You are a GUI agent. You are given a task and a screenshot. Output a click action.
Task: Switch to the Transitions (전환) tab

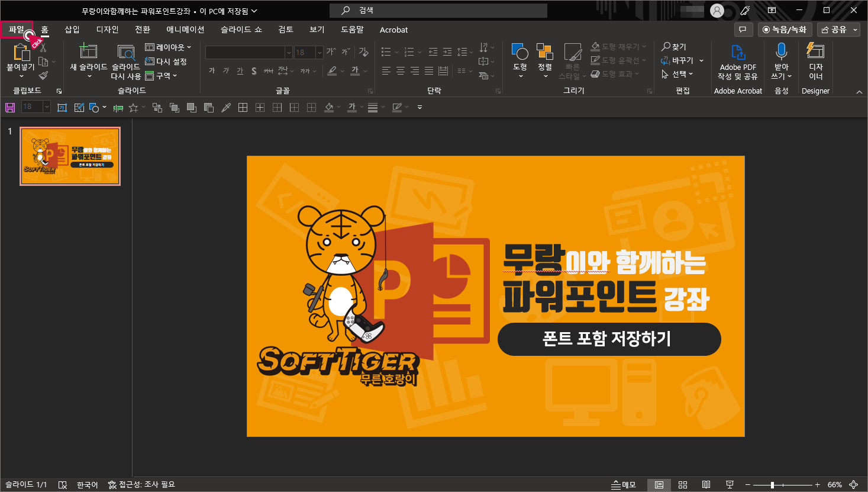tap(143, 30)
